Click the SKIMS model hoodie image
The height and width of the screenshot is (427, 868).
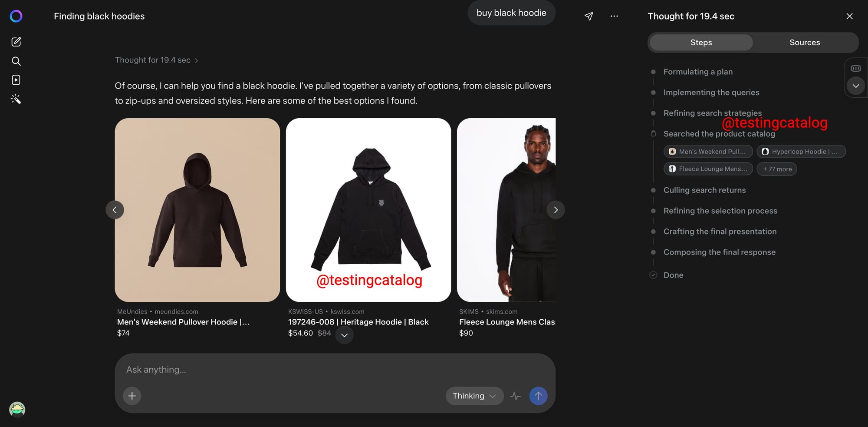[506, 210]
